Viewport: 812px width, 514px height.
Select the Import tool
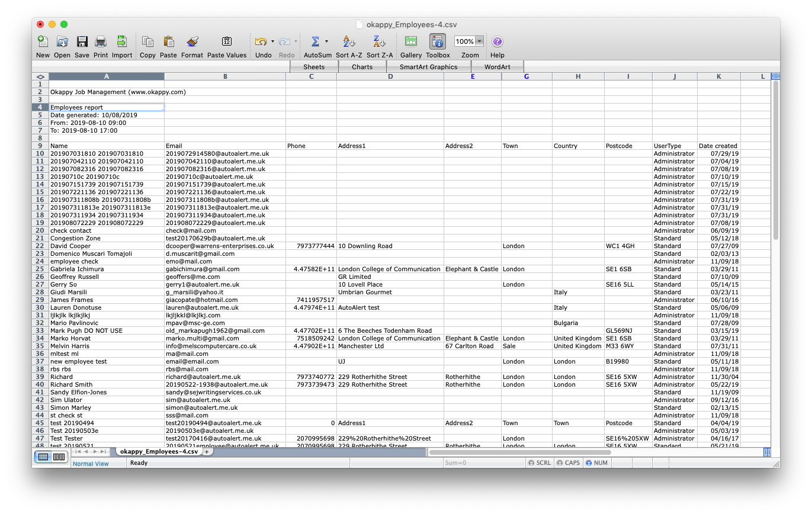[121, 41]
